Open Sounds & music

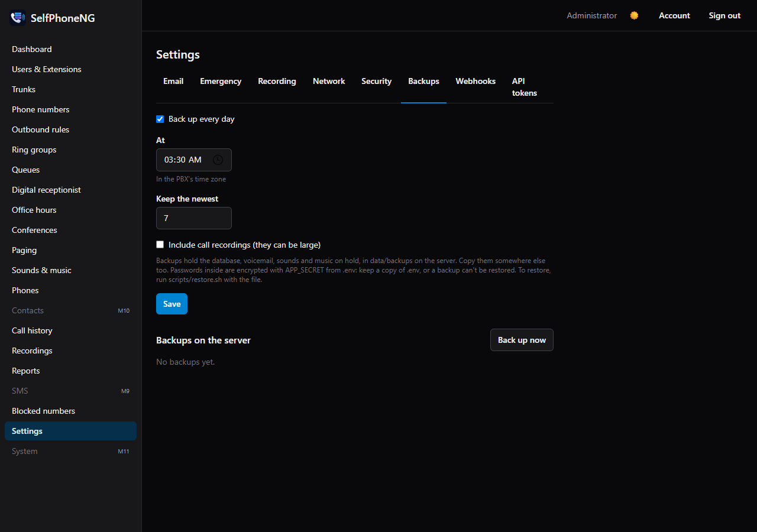70,270
